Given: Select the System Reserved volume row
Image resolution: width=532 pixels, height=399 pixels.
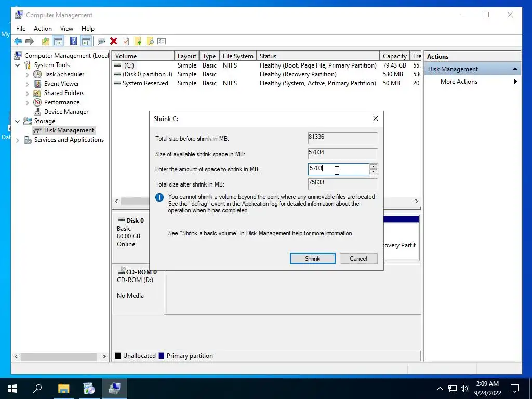Looking at the screenshot, I should 267,83.
